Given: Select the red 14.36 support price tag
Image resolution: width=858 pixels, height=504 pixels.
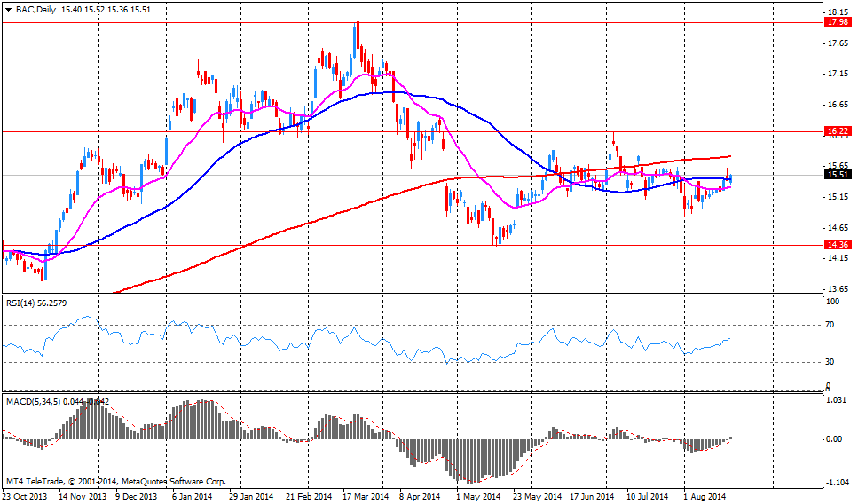Looking at the screenshot, I should pyautogui.click(x=837, y=244).
